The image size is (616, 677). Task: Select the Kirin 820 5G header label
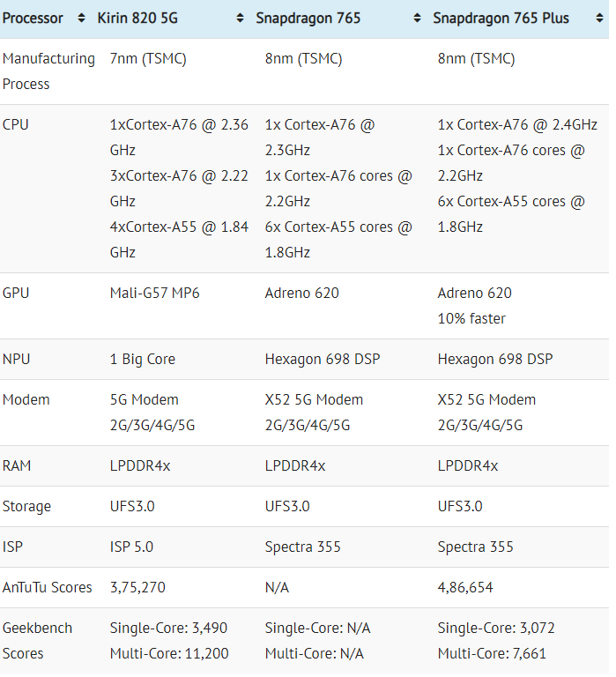[x=144, y=19]
